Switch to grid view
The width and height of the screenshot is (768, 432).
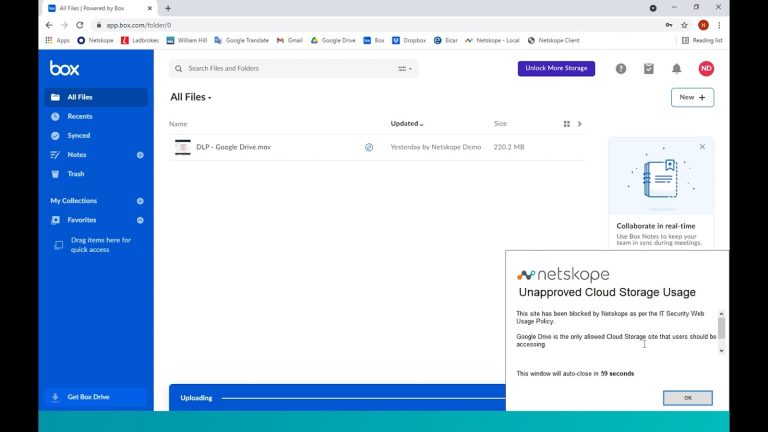point(567,124)
